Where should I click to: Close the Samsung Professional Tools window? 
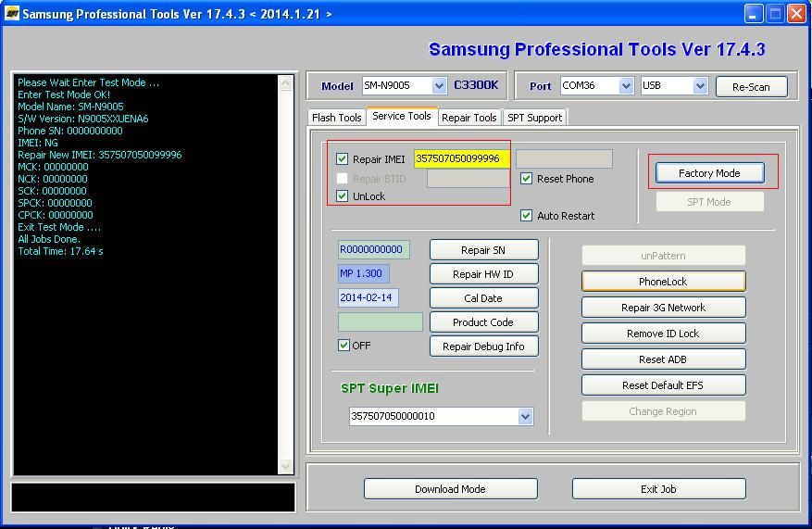(796, 14)
